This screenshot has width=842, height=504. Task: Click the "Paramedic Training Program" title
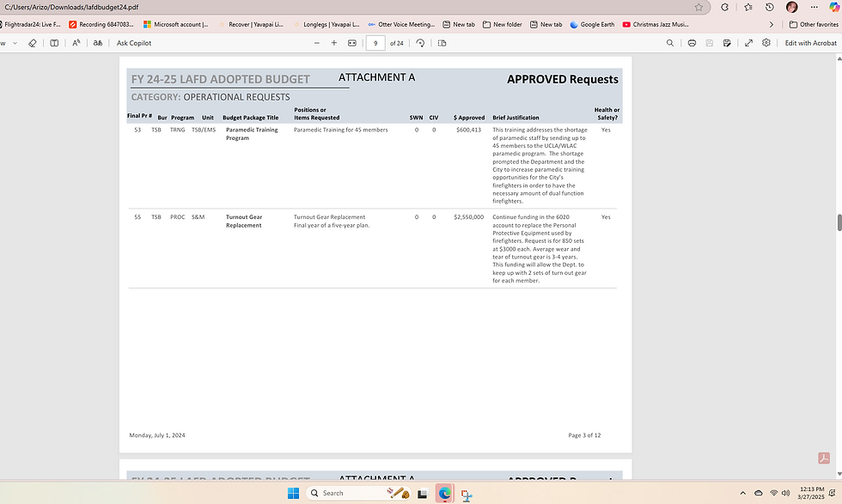click(252, 134)
